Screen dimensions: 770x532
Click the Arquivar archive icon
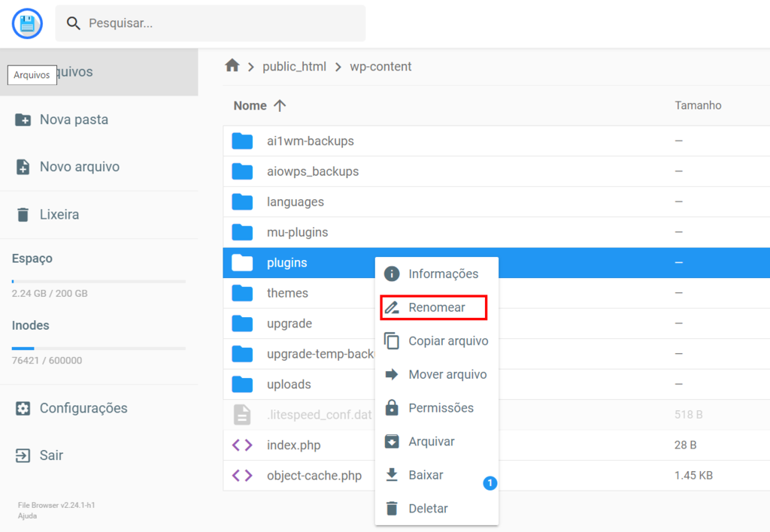pyautogui.click(x=392, y=441)
